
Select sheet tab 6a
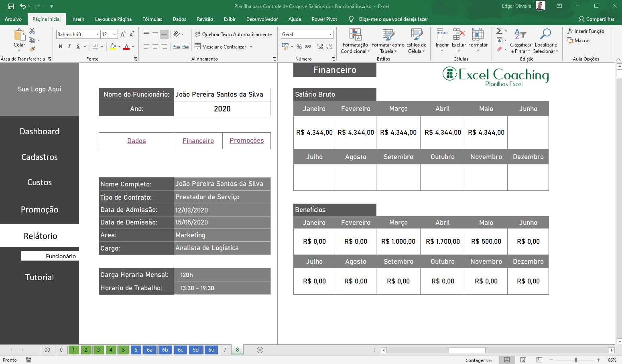tap(149, 350)
